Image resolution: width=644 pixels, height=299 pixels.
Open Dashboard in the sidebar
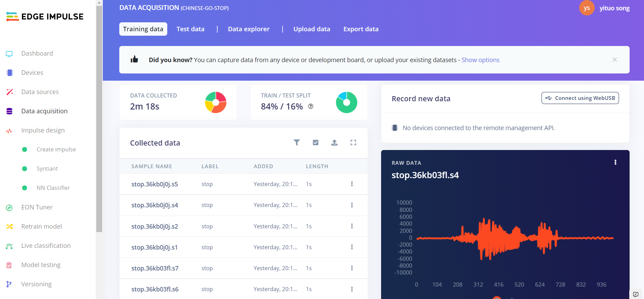point(37,54)
